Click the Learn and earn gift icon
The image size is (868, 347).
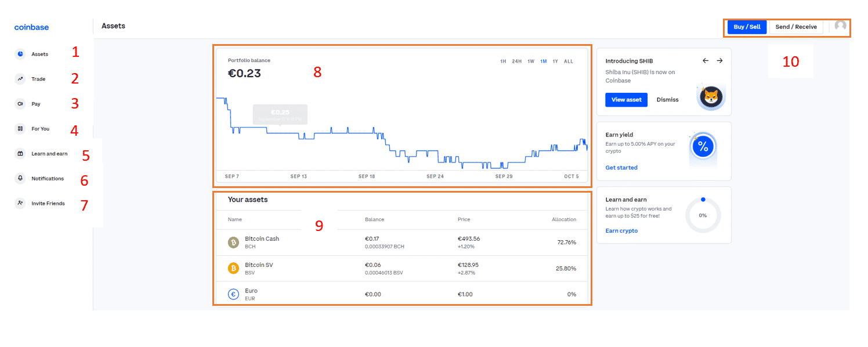point(20,154)
